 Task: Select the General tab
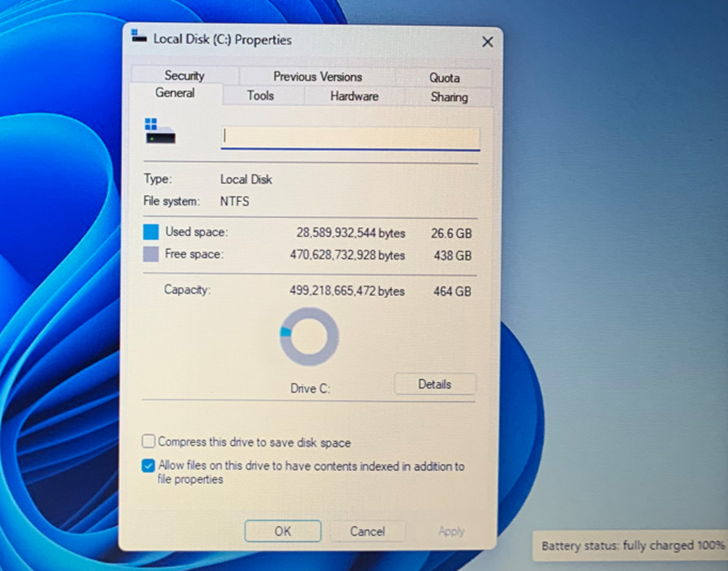[175, 93]
